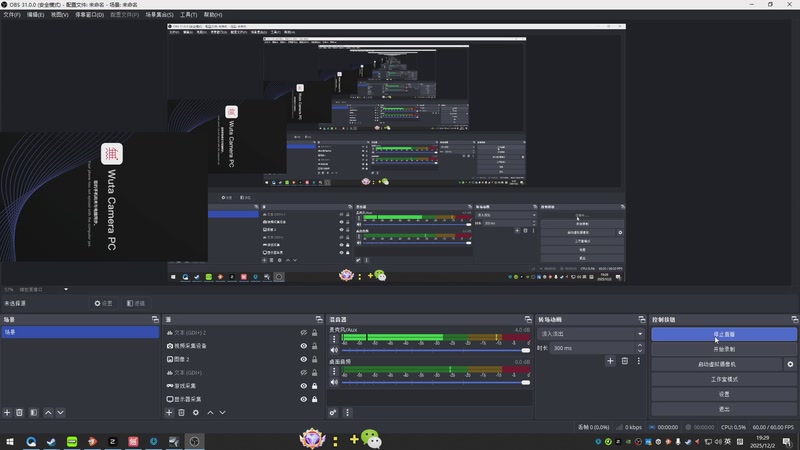Lock the 视频采集设备 source with its lock icon
Image resolution: width=800 pixels, height=450 pixels.
(x=314, y=346)
